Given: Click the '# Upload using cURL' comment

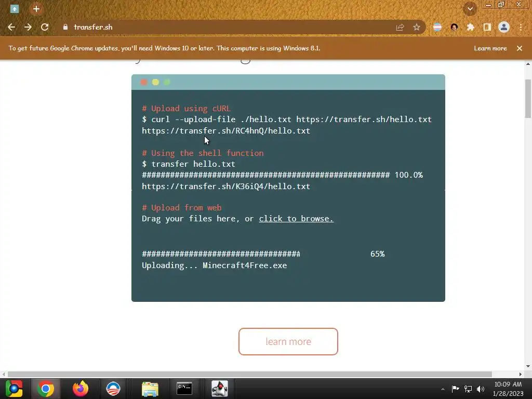Looking at the screenshot, I should [187, 109].
